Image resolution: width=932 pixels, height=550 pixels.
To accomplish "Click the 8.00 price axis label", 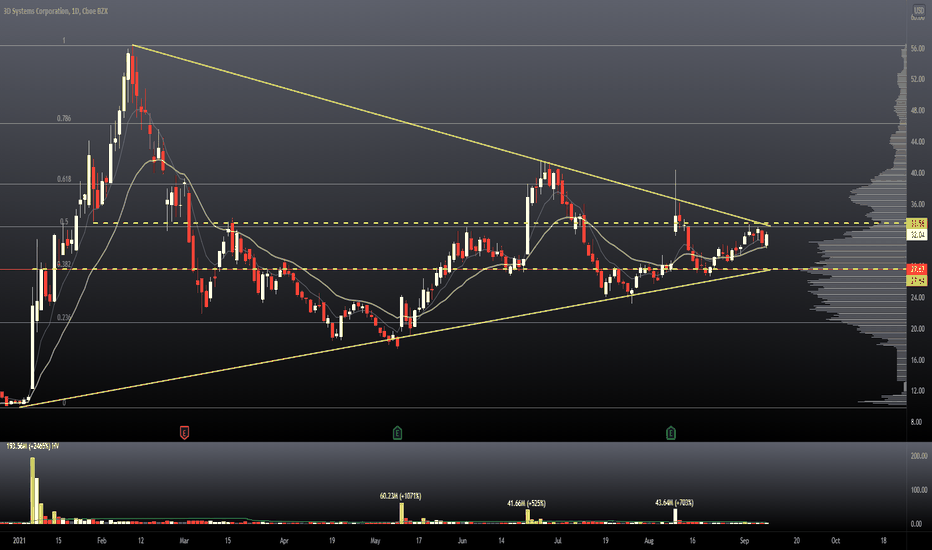I will tap(918, 422).
